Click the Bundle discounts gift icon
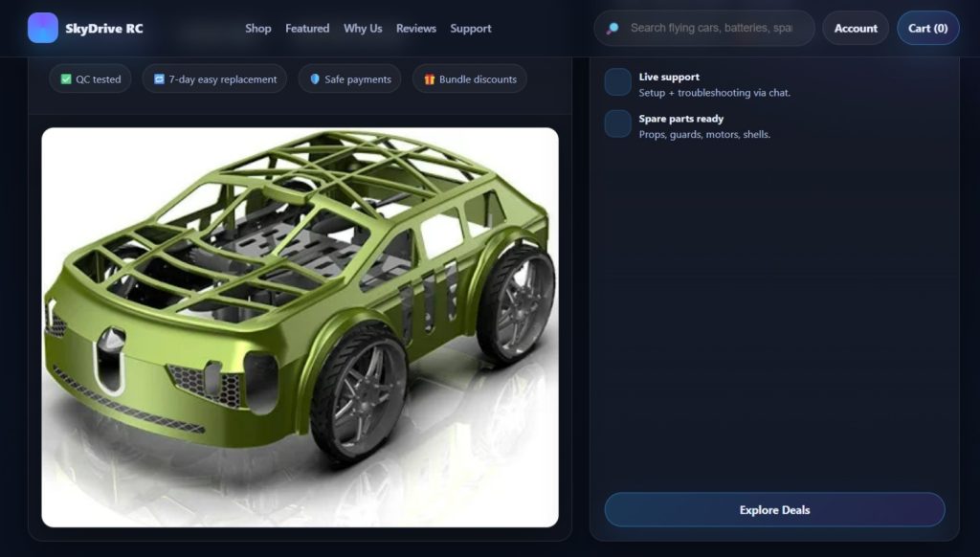Screen dimensions: 980x557 click(x=430, y=79)
